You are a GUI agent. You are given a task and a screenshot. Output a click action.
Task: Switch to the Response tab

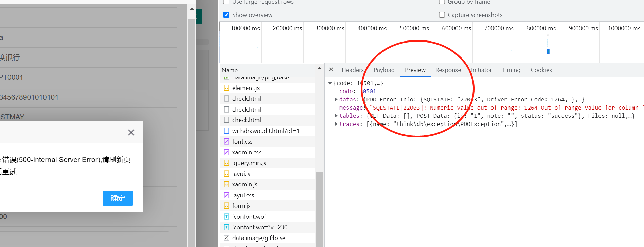coord(448,70)
